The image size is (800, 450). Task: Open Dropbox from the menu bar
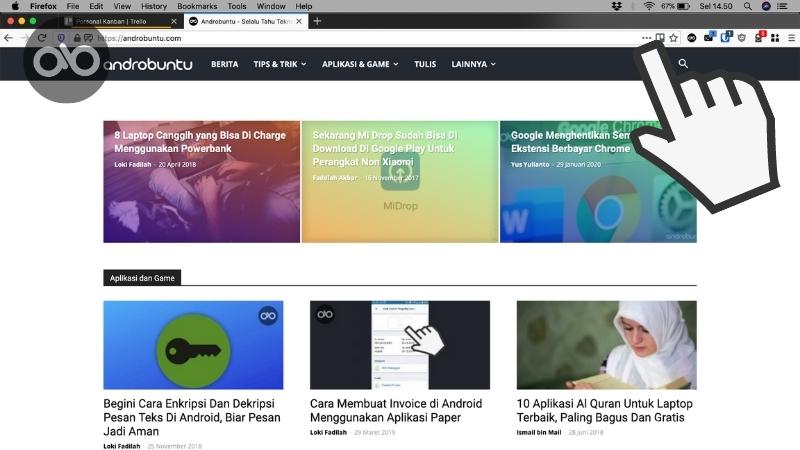(617, 6)
